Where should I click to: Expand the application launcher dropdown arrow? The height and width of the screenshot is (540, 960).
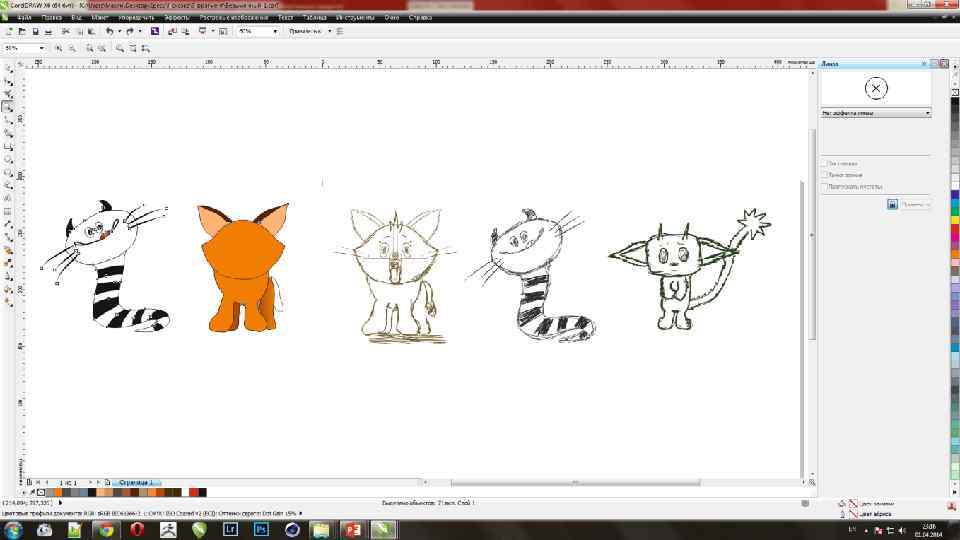pos(212,31)
